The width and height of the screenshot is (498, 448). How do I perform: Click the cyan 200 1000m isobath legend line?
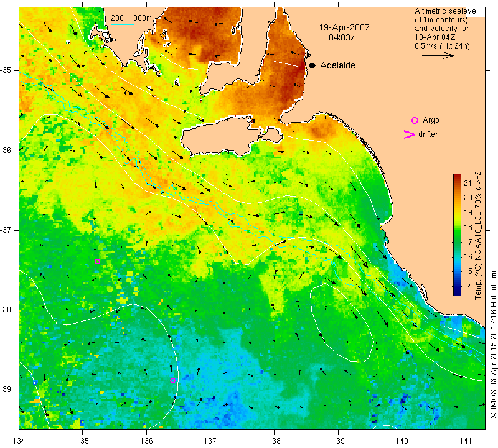coord(123,24)
